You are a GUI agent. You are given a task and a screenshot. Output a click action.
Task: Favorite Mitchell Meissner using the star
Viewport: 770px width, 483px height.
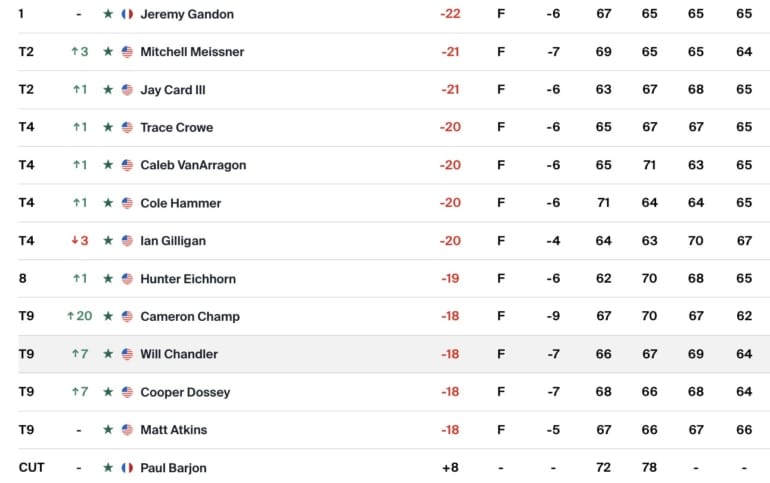click(108, 52)
